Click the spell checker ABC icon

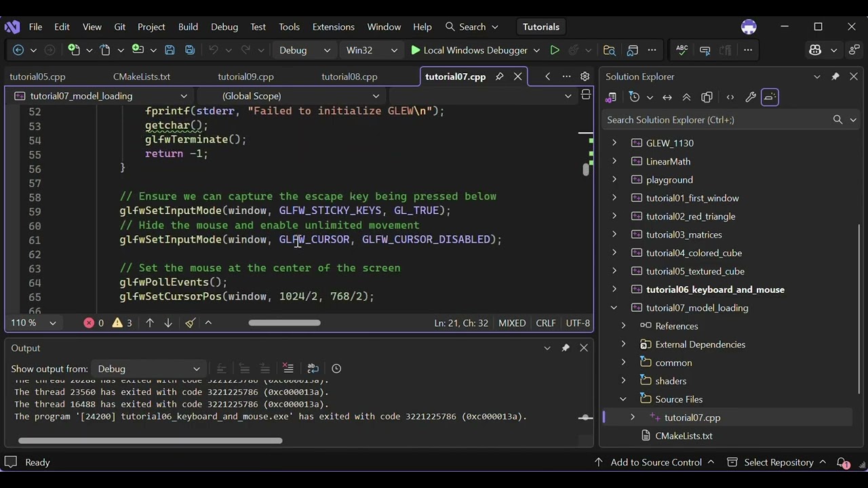(x=682, y=50)
